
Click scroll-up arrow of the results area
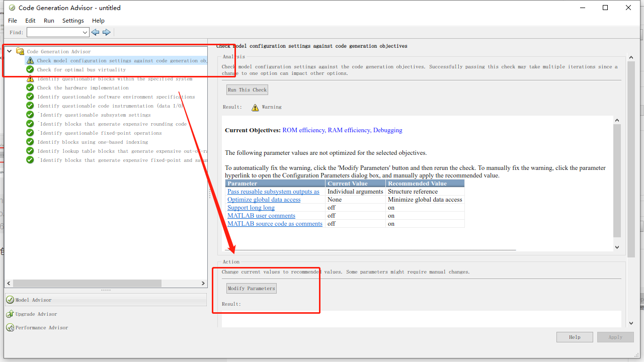[x=617, y=120]
